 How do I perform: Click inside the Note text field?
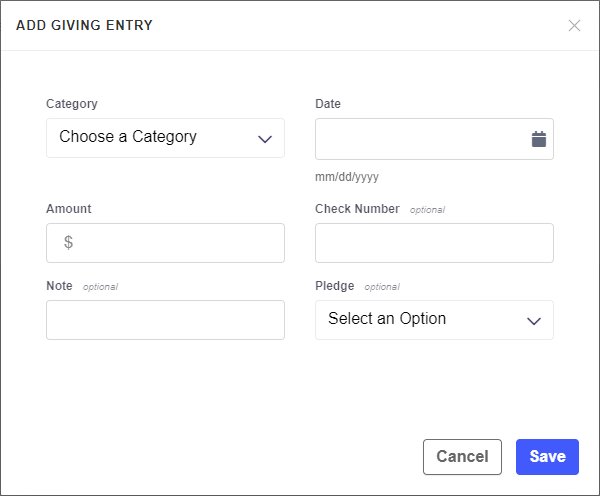point(165,320)
